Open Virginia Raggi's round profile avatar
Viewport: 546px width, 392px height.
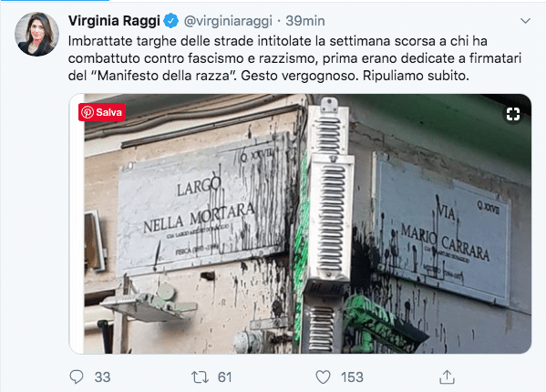[36, 34]
